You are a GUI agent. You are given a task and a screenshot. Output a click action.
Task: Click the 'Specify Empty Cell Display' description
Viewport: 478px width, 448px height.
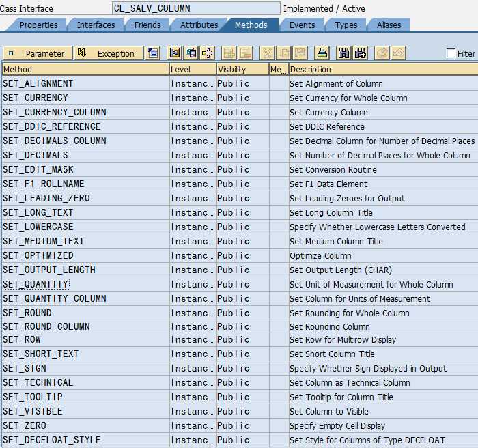(383, 425)
